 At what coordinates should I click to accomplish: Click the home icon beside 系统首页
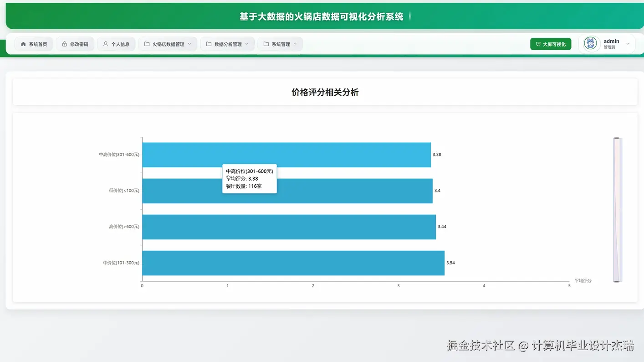[24, 44]
